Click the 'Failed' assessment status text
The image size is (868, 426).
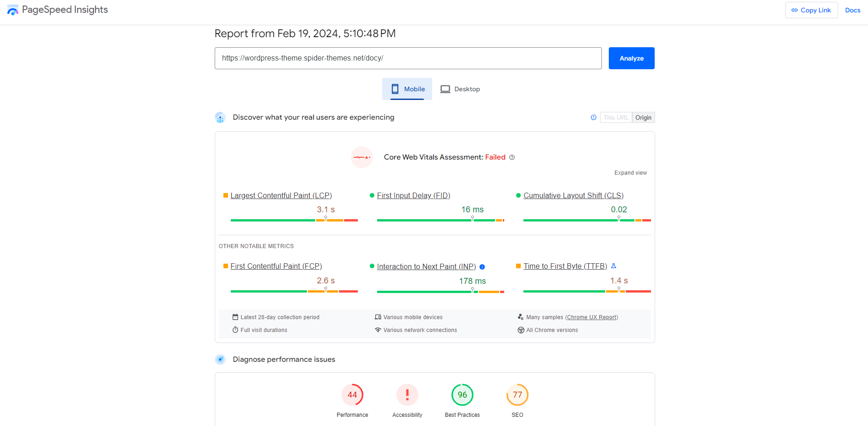tap(495, 157)
